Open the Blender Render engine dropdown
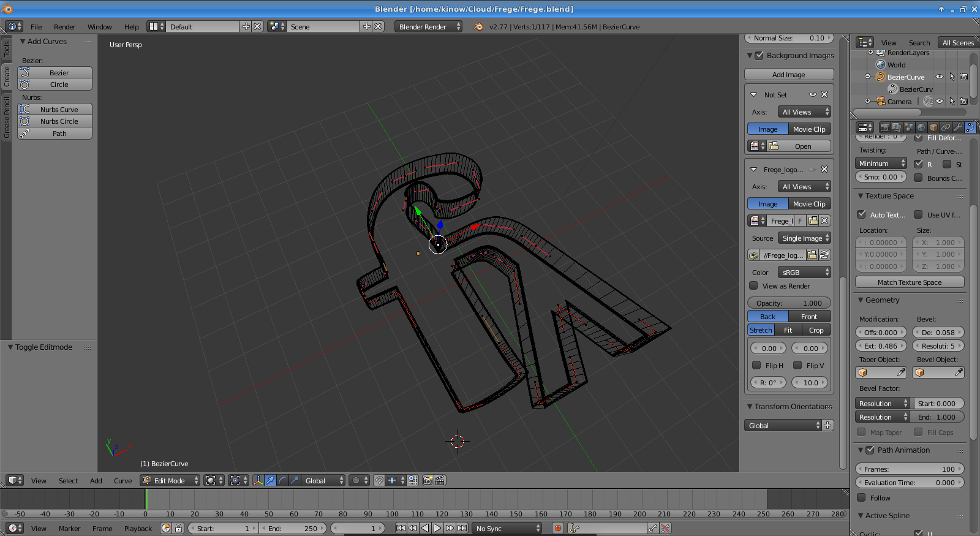 click(429, 26)
